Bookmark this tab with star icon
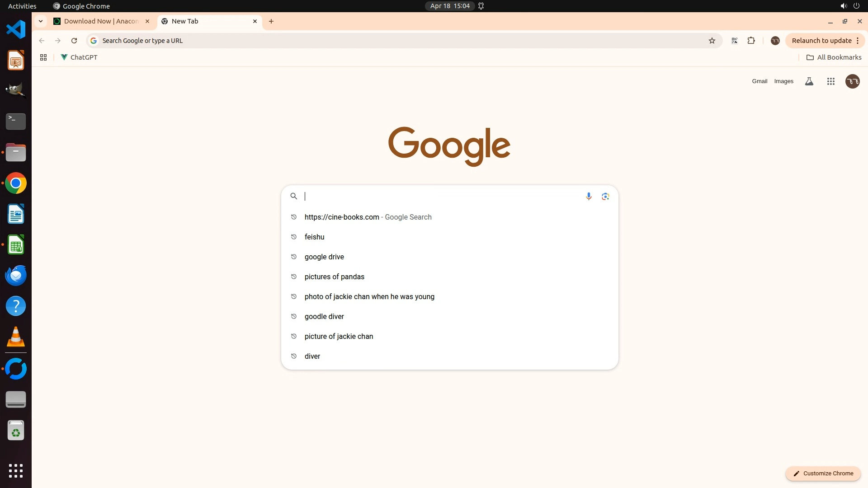The height and width of the screenshot is (488, 868). pos(712,41)
